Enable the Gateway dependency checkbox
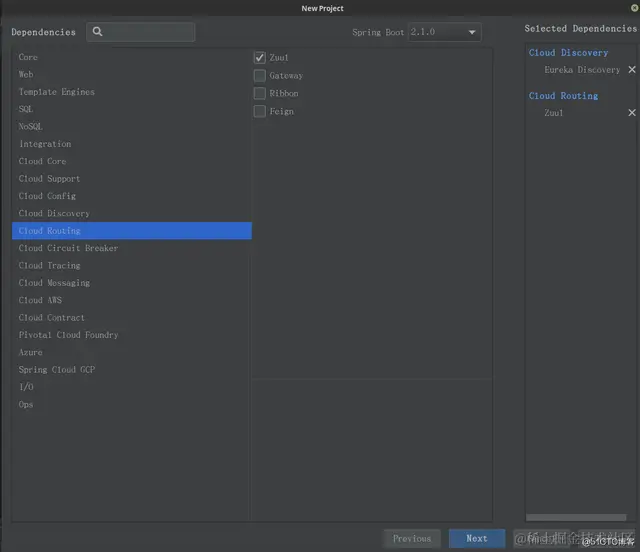This screenshot has height=552, width=640. pyautogui.click(x=260, y=76)
